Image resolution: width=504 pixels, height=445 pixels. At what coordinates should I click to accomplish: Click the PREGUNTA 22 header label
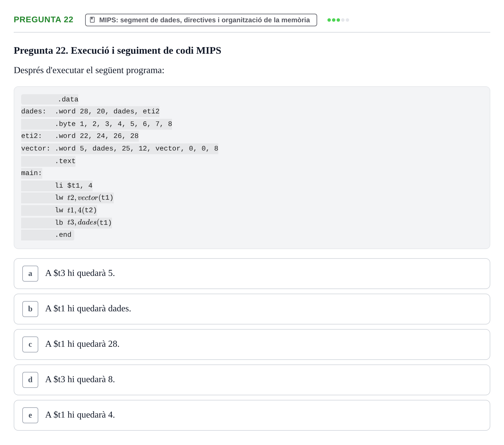coord(43,19)
